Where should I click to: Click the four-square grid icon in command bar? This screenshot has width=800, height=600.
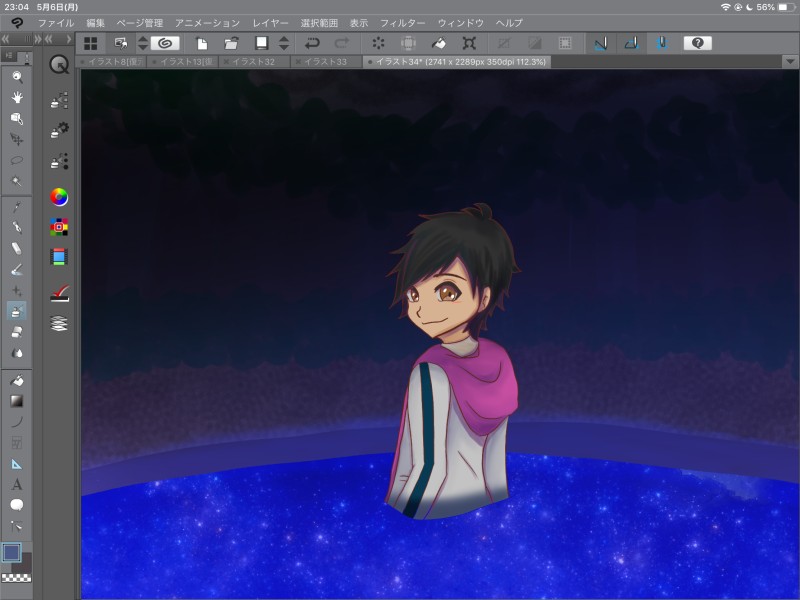[x=91, y=43]
